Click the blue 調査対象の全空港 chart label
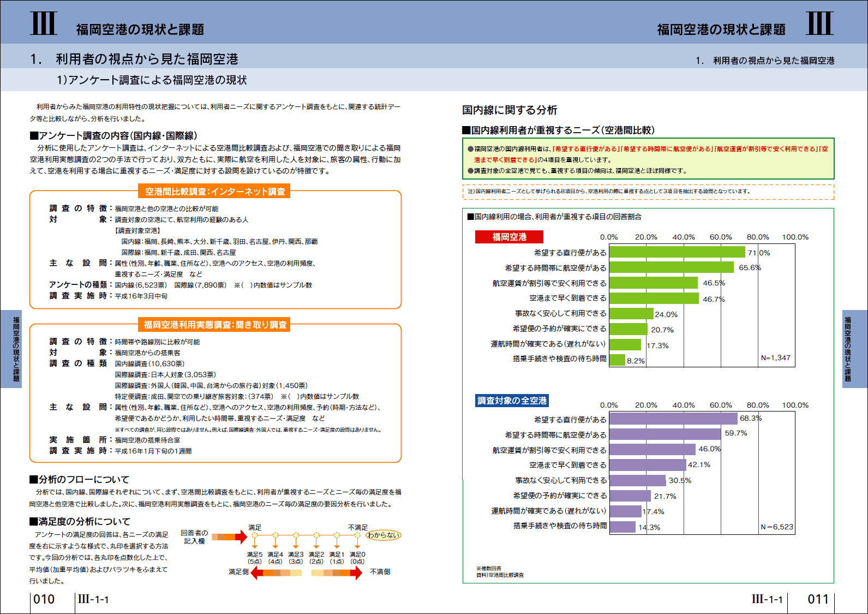 [512, 401]
